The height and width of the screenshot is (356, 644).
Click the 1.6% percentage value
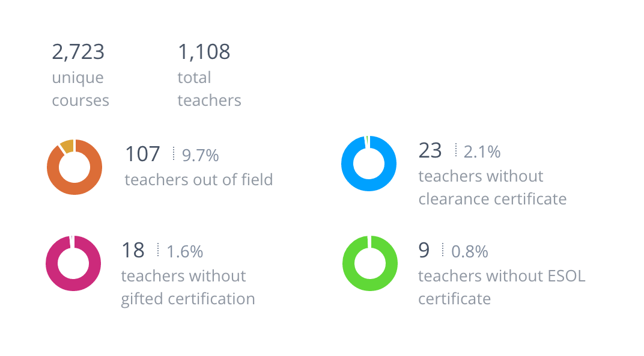pyautogui.click(x=184, y=251)
